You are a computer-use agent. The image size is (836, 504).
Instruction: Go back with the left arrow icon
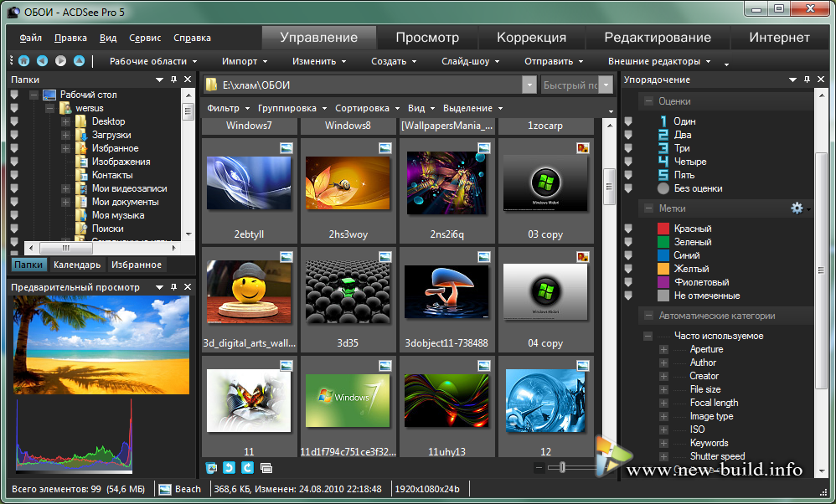tap(42, 61)
